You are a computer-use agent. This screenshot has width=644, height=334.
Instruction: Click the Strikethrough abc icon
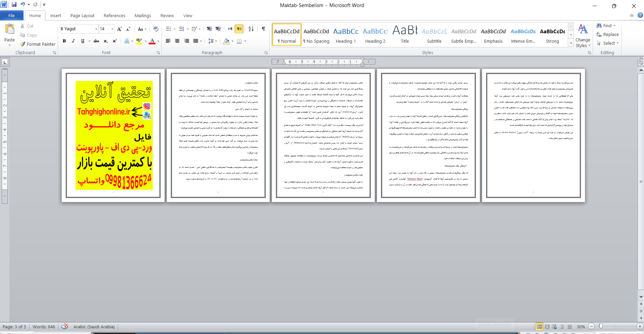96,41
